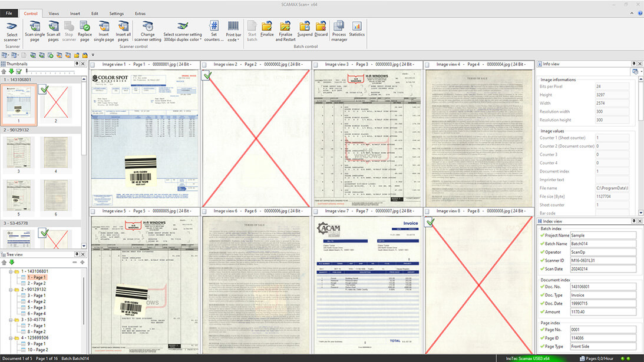Click the Replace page icon
Image resolution: width=644 pixels, height=362 pixels.
85,26
